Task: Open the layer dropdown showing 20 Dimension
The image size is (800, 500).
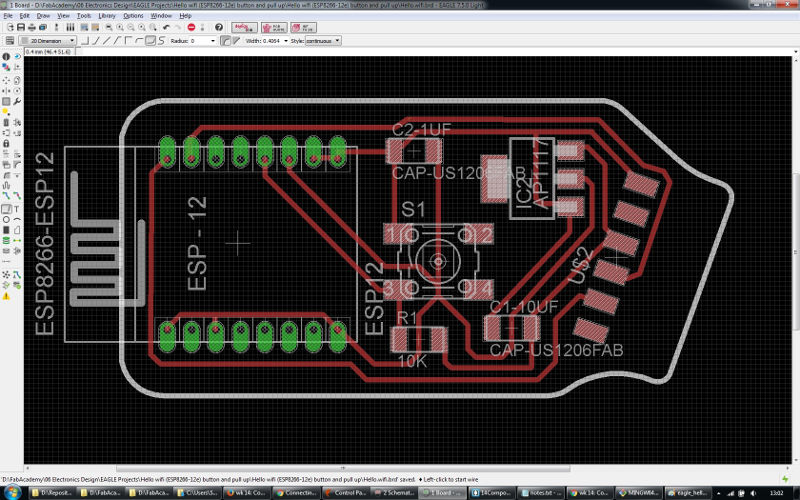Action: click(48, 41)
